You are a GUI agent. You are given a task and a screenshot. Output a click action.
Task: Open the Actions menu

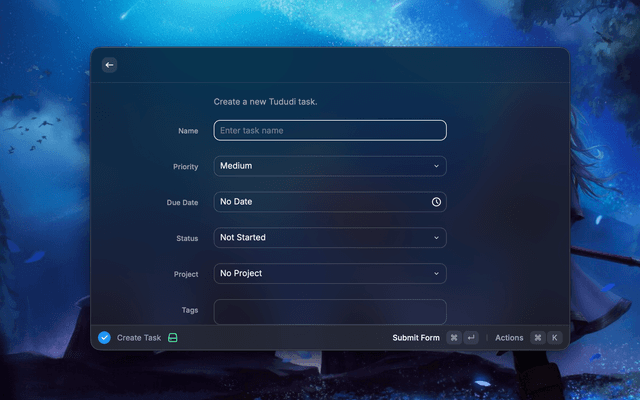pos(509,338)
